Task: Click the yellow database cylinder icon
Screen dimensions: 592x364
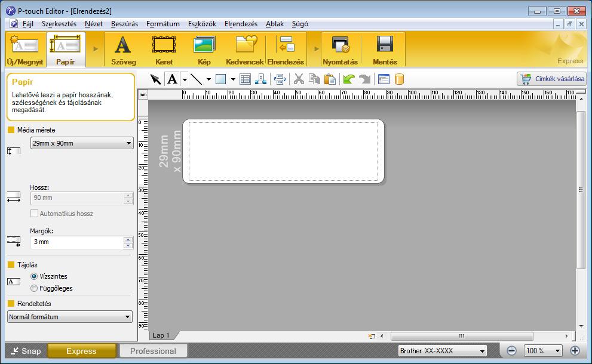Action: click(x=399, y=79)
